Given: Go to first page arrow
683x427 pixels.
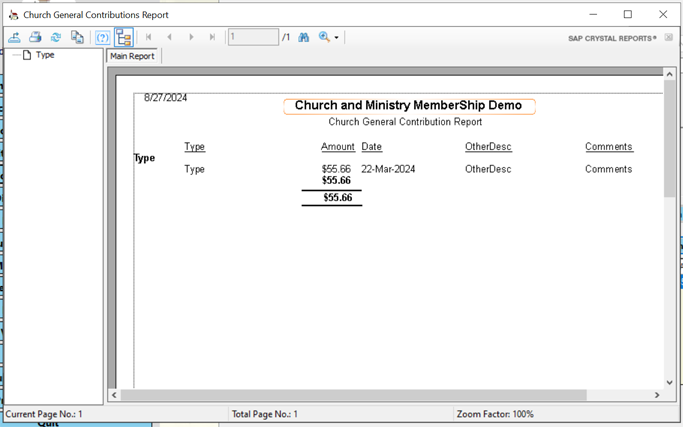Looking at the screenshot, I should [149, 37].
